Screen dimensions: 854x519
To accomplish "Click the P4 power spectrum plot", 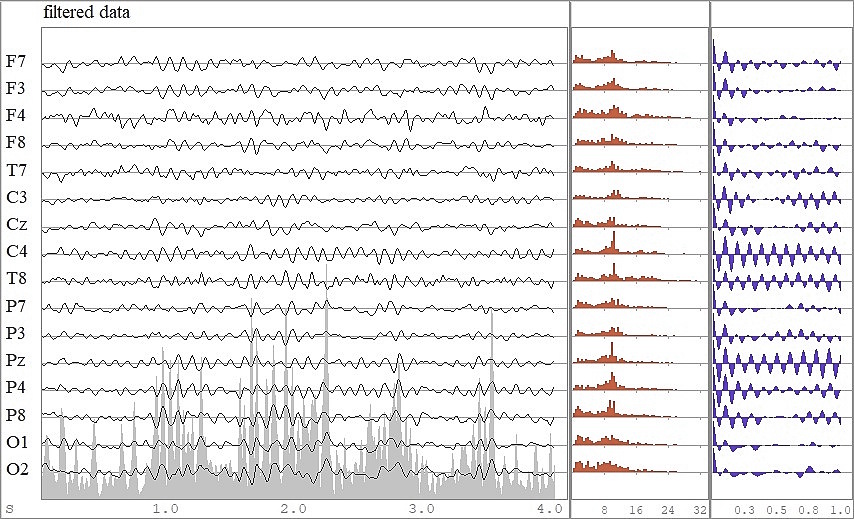I will 625,381.
